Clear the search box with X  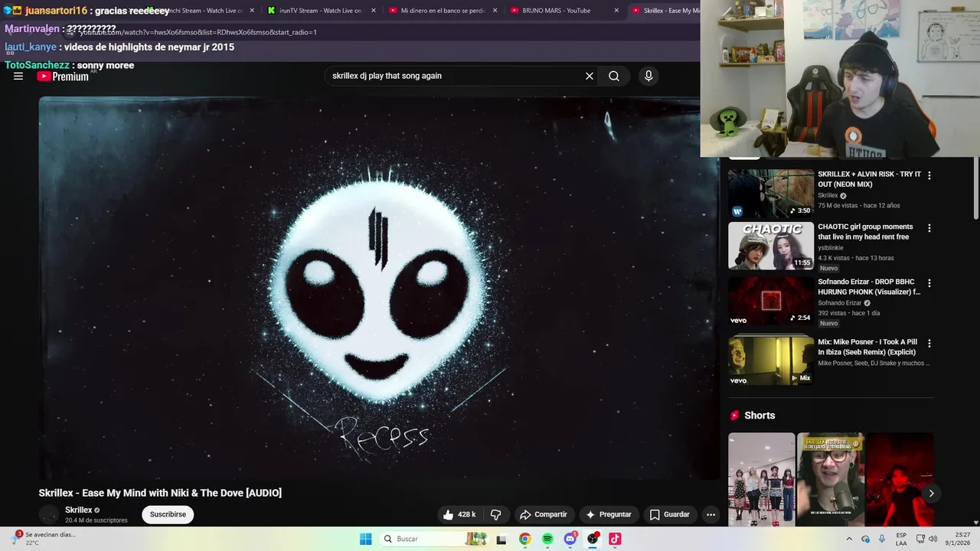[590, 76]
